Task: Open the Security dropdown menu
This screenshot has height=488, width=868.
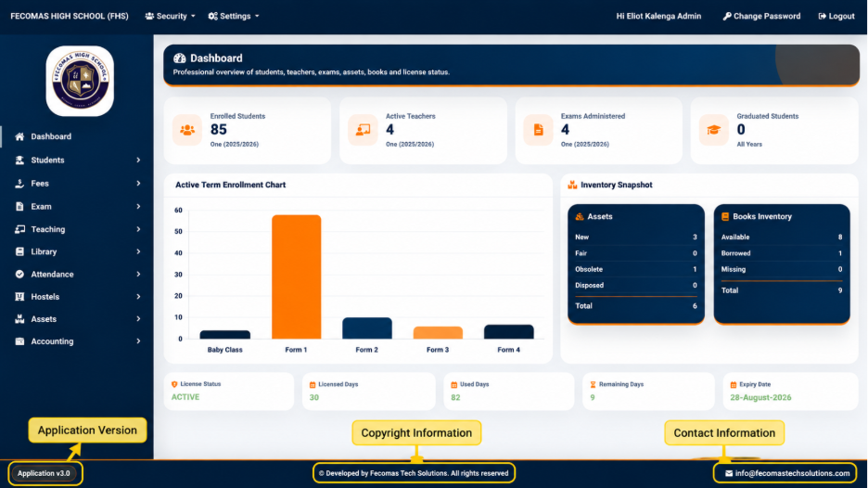Action: point(171,16)
